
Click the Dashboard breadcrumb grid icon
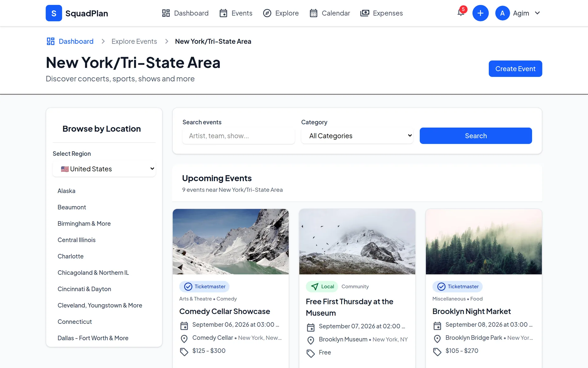point(51,41)
